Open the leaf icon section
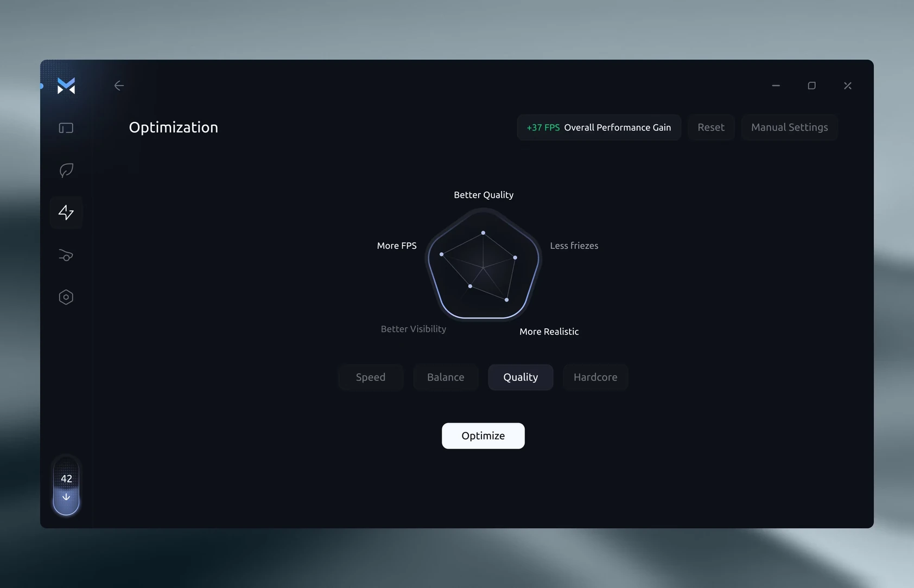Screen dimensions: 914x588 point(66,170)
